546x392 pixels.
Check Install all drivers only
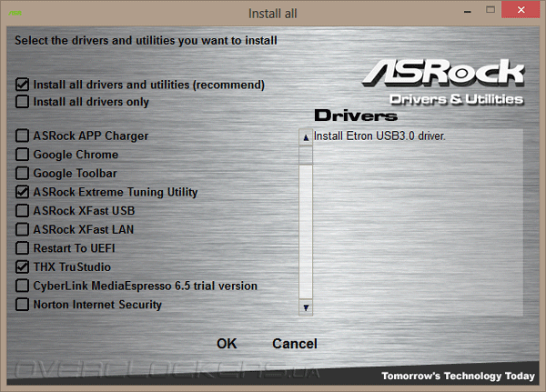[x=22, y=102]
